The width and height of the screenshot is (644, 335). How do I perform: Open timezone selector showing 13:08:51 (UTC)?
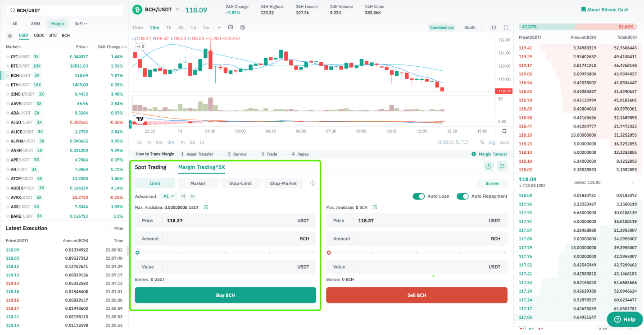click(452, 142)
